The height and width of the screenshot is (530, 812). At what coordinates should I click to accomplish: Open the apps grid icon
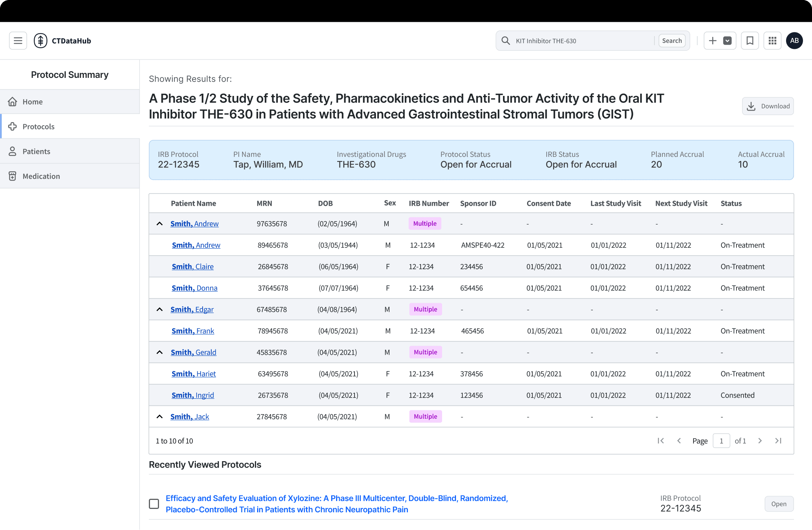click(x=773, y=41)
